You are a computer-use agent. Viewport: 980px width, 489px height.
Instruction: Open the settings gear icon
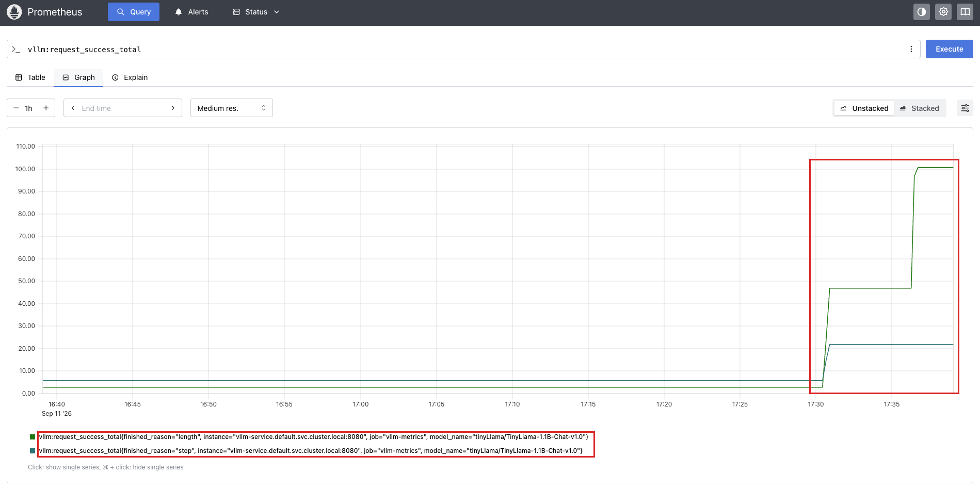pyautogui.click(x=943, y=12)
